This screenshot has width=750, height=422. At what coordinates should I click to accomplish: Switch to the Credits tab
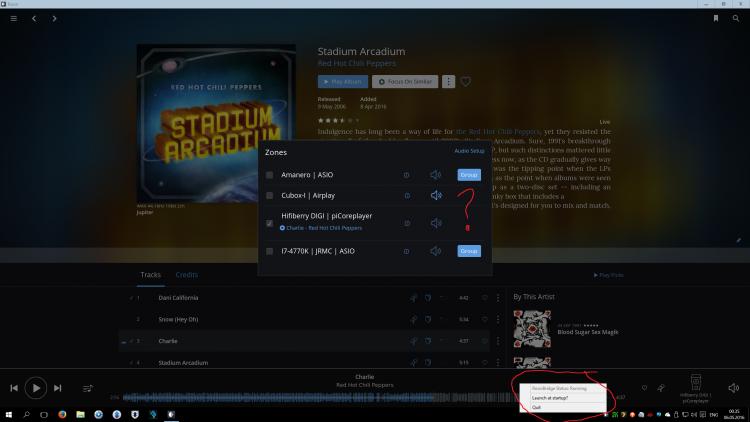(x=187, y=275)
